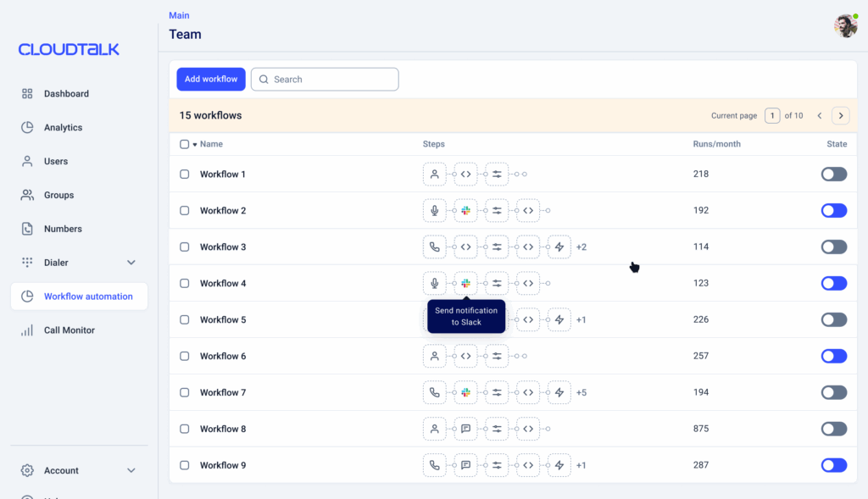Click the microphone step icon in Workflow 4

tap(434, 284)
